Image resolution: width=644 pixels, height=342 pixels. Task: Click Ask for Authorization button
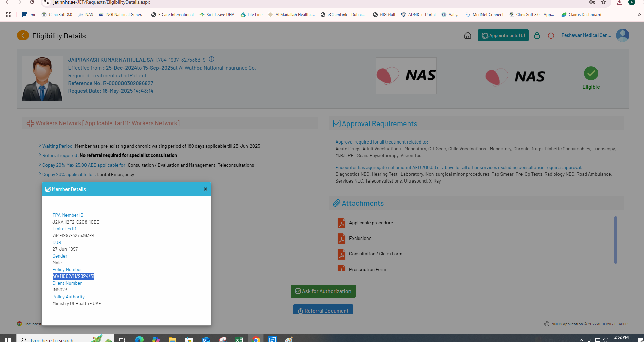click(323, 291)
